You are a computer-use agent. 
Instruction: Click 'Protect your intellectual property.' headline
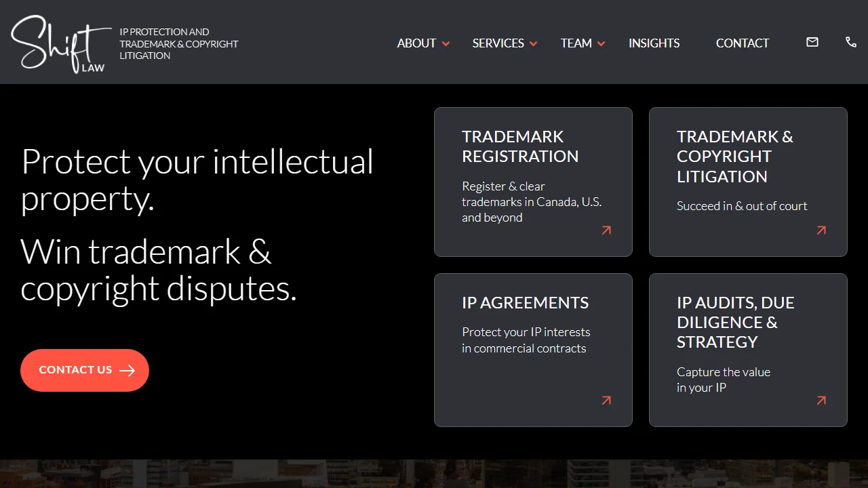[x=197, y=180]
